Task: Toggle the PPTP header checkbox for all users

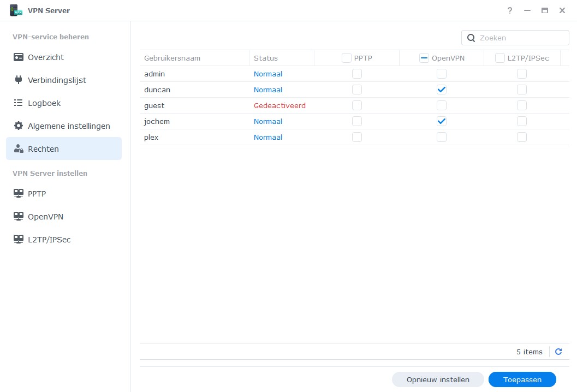Action: pos(346,58)
